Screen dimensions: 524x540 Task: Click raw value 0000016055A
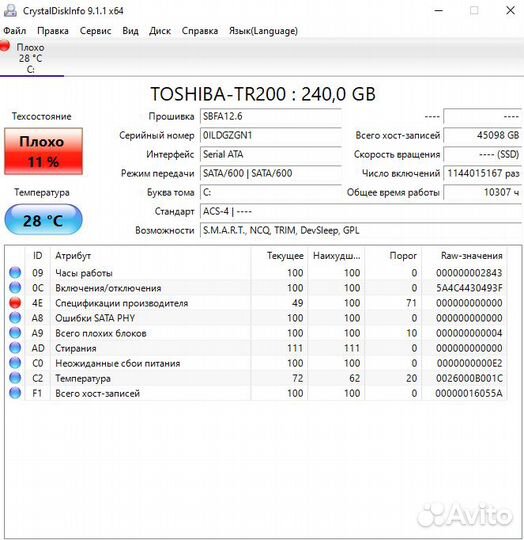coord(469,393)
